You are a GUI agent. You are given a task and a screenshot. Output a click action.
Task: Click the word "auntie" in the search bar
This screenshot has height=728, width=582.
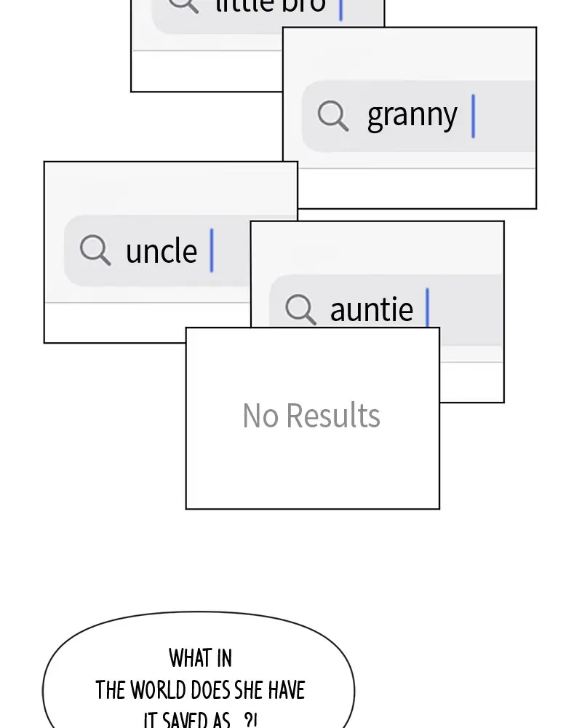(x=371, y=310)
